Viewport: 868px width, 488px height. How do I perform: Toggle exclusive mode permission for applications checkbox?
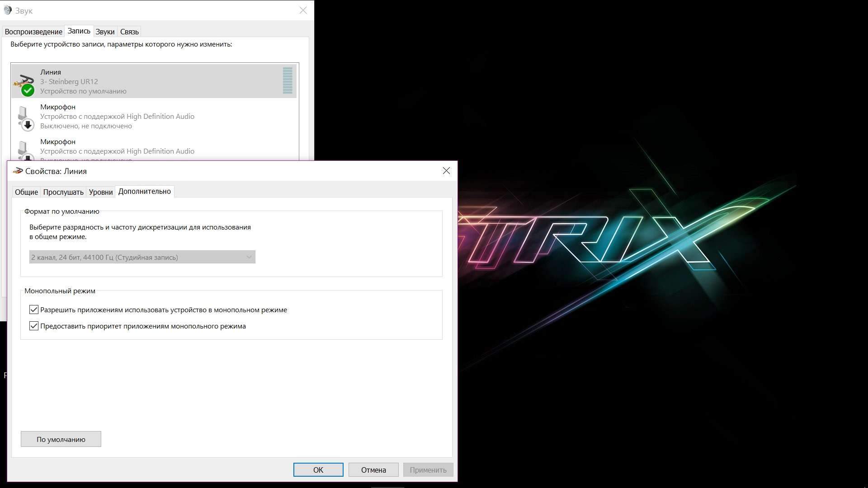34,310
